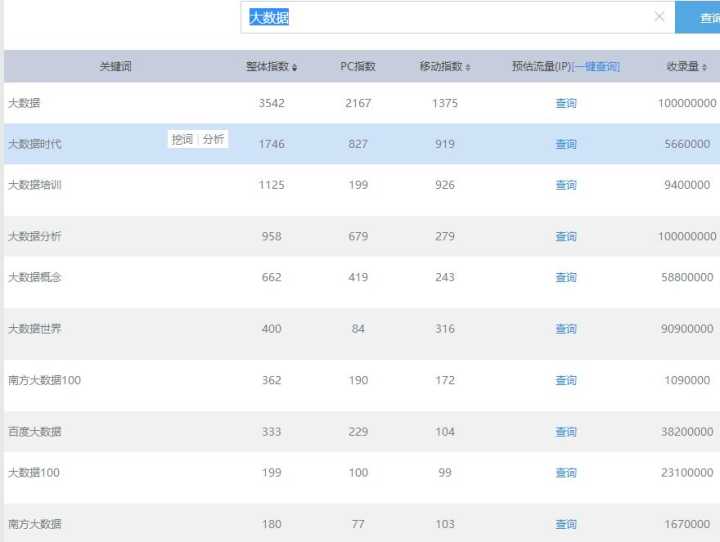Click the PC指数 column header

coord(358,67)
